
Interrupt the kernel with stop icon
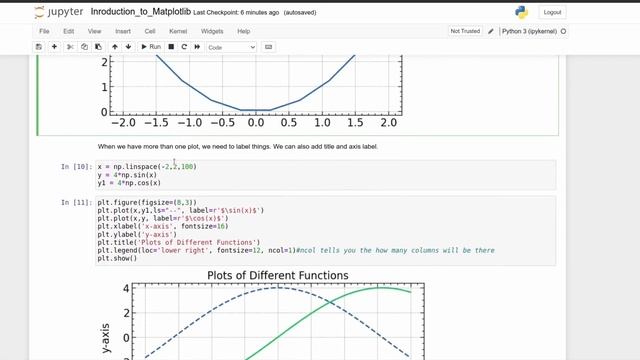pyautogui.click(x=171, y=47)
